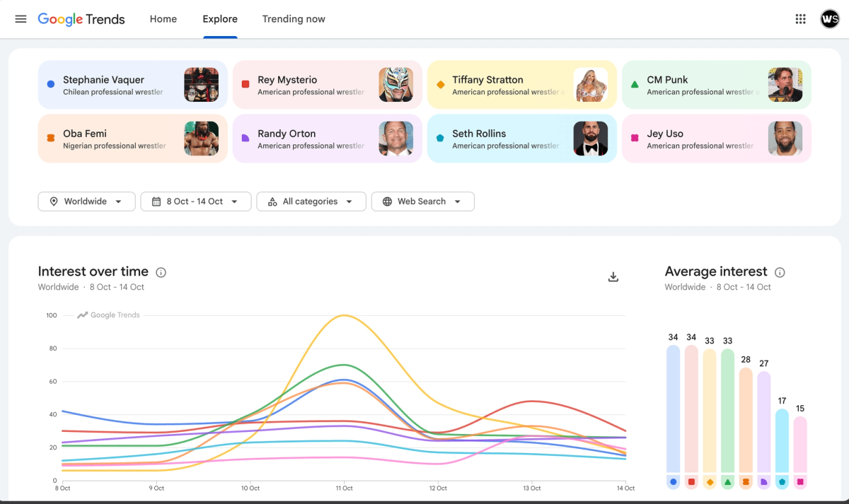Open the WS account avatar
The image size is (849, 504).
pos(830,19)
